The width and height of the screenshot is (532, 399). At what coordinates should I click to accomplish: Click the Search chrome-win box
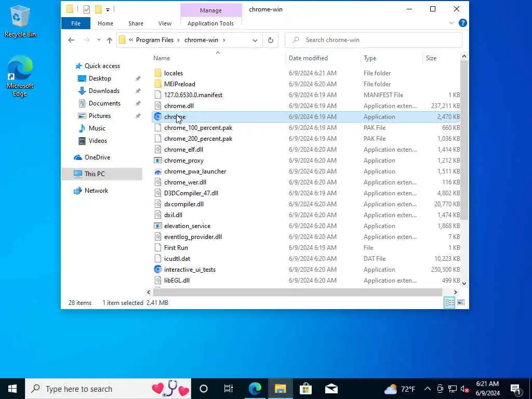tap(373, 40)
